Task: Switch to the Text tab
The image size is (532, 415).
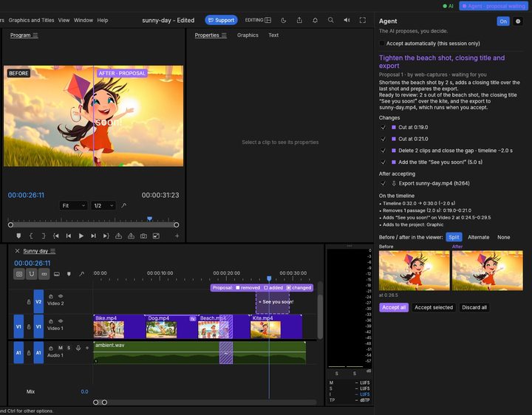Action: coord(273,35)
